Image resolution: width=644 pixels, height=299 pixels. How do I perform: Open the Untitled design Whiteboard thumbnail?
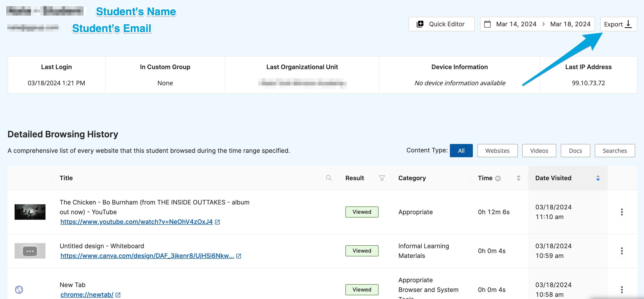(30, 251)
